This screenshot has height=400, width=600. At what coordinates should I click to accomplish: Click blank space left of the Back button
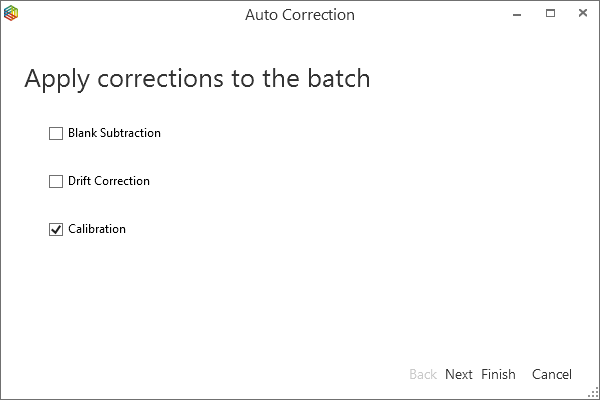(x=250, y=374)
